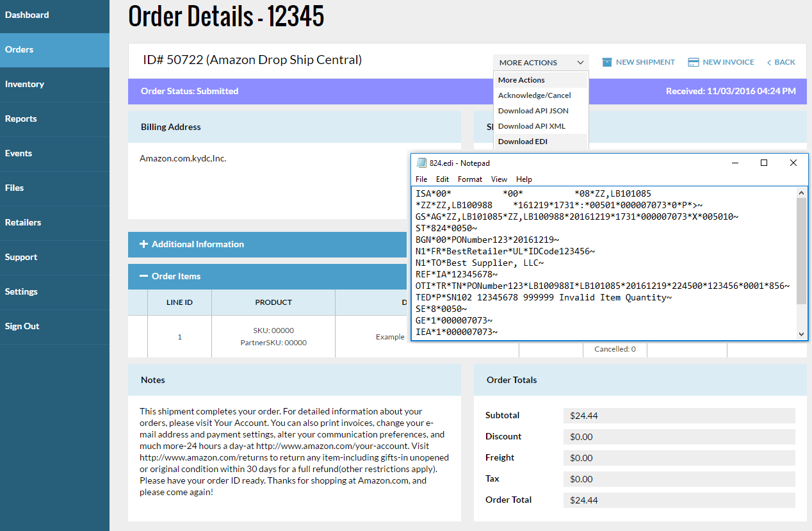Screen dimensions: 812x531
Task: Close the 824.edi Notepad window
Action: coord(793,163)
